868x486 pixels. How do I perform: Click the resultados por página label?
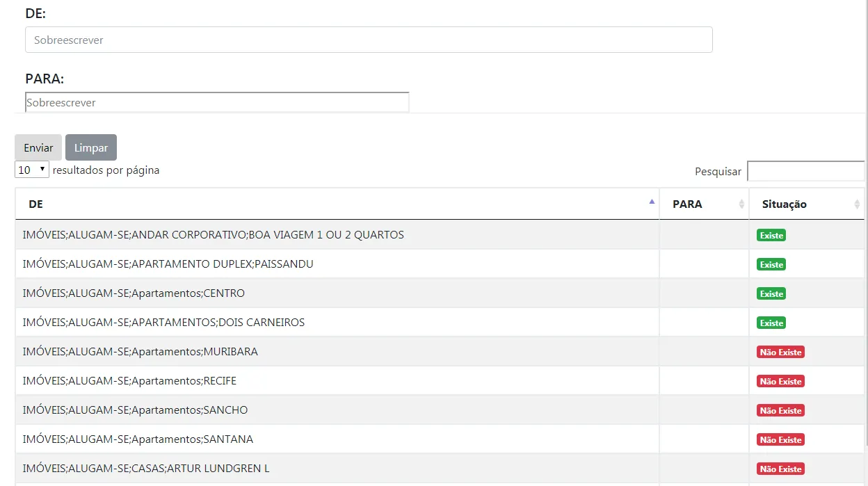pos(106,170)
